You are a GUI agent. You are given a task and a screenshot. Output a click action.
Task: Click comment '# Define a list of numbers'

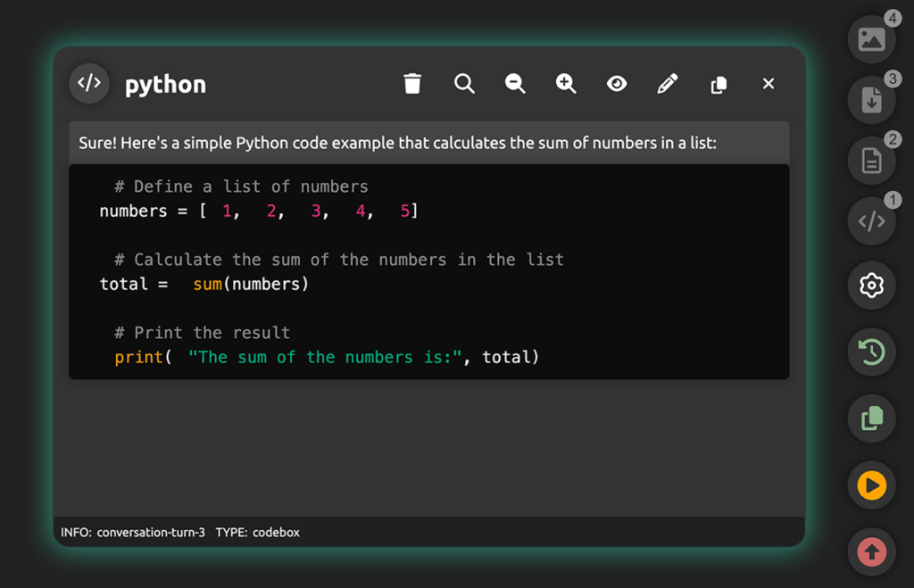pyautogui.click(x=241, y=186)
